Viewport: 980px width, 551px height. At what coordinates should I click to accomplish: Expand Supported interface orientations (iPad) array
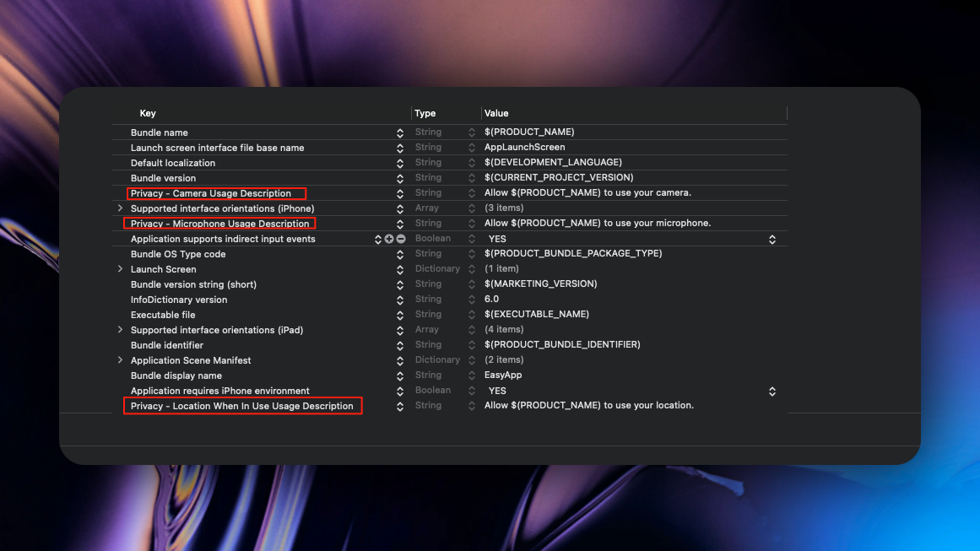click(120, 330)
